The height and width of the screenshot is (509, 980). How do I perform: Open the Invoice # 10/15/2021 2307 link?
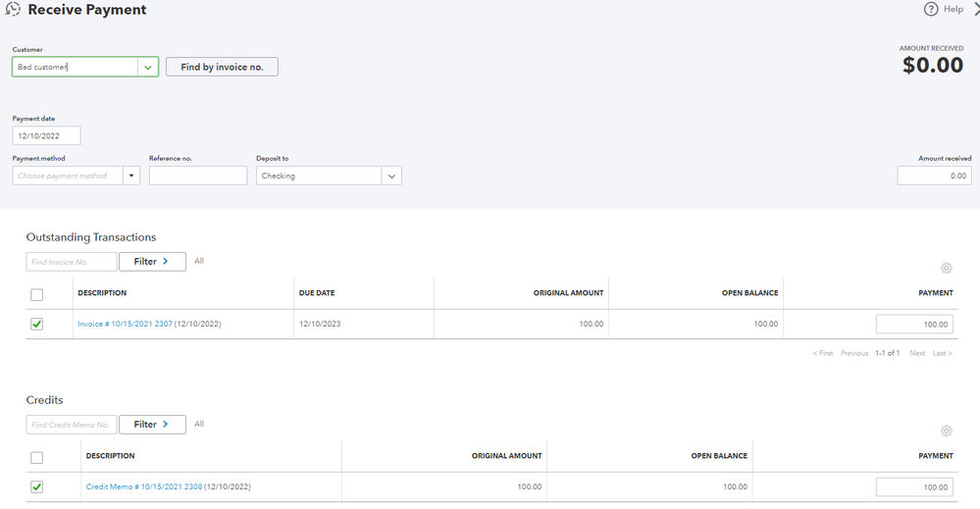pos(125,324)
